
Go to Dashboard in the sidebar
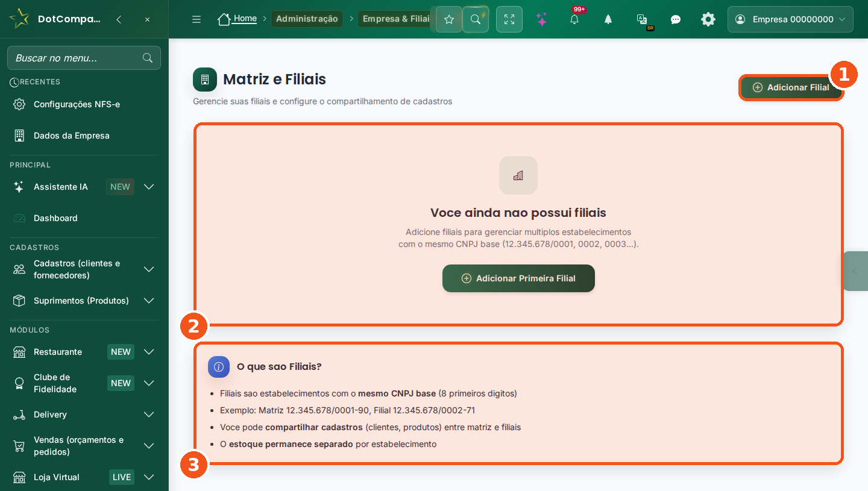[x=84, y=218]
